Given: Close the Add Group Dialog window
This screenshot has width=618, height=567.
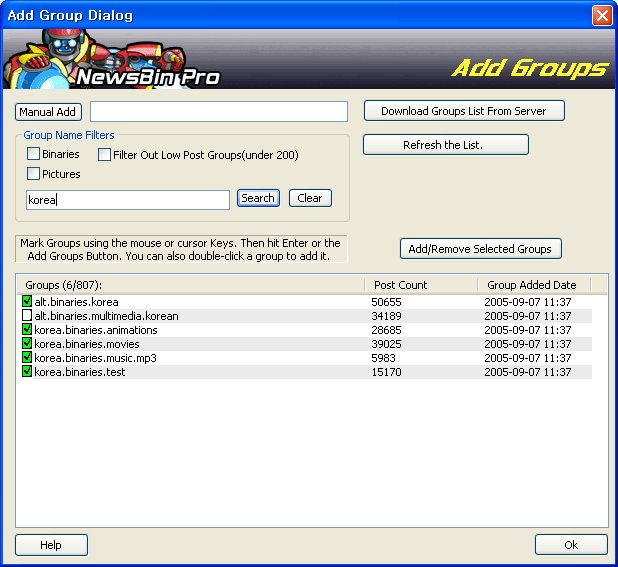Looking at the screenshot, I should 601,15.
